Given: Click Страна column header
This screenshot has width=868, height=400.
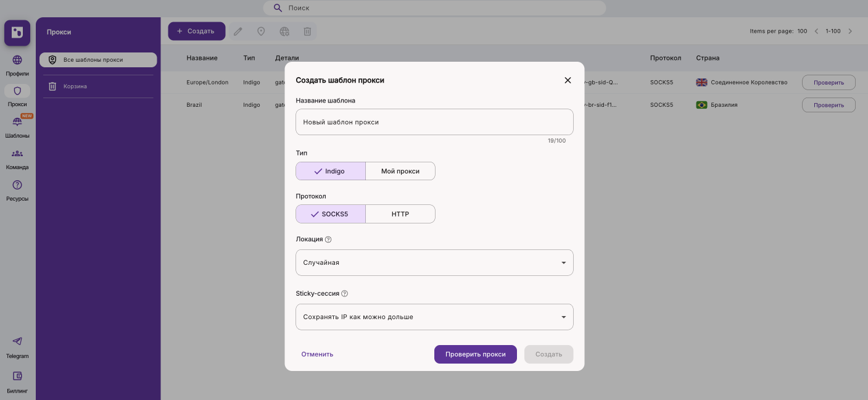Looking at the screenshot, I should pos(708,58).
